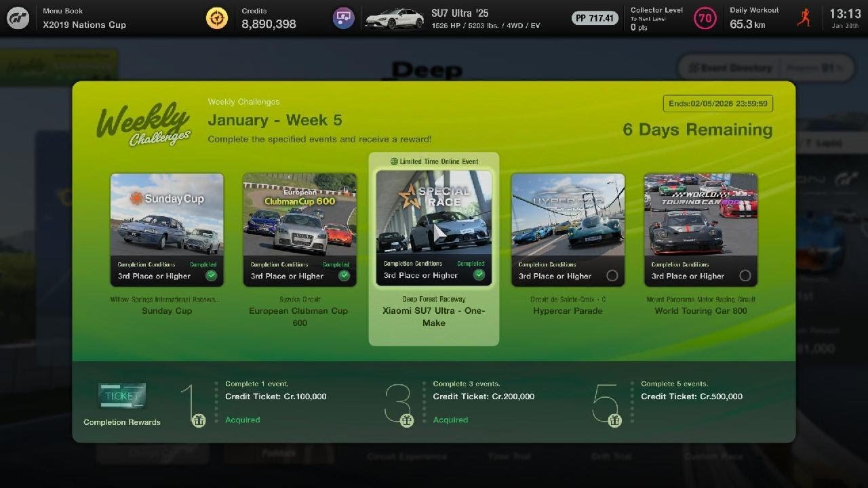868x488 pixels.
Task: Click the Daily Workout runner icon
Action: click(x=804, y=18)
